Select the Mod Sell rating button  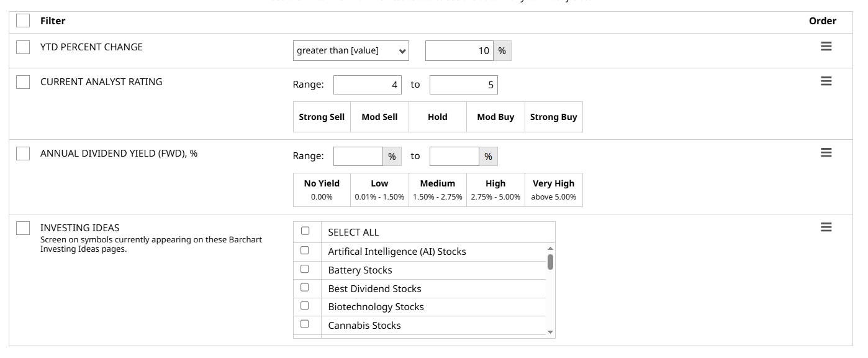pos(379,117)
